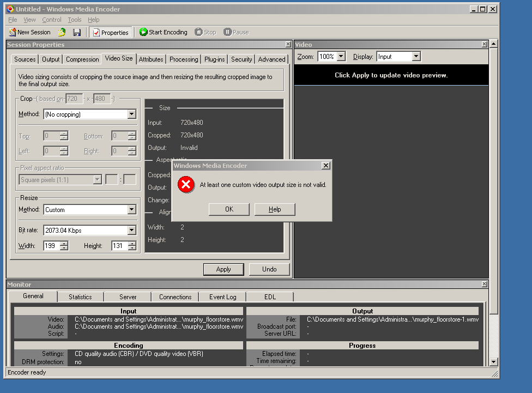This screenshot has width=532, height=393.
Task: Open the Tools menu
Action: coord(75,20)
